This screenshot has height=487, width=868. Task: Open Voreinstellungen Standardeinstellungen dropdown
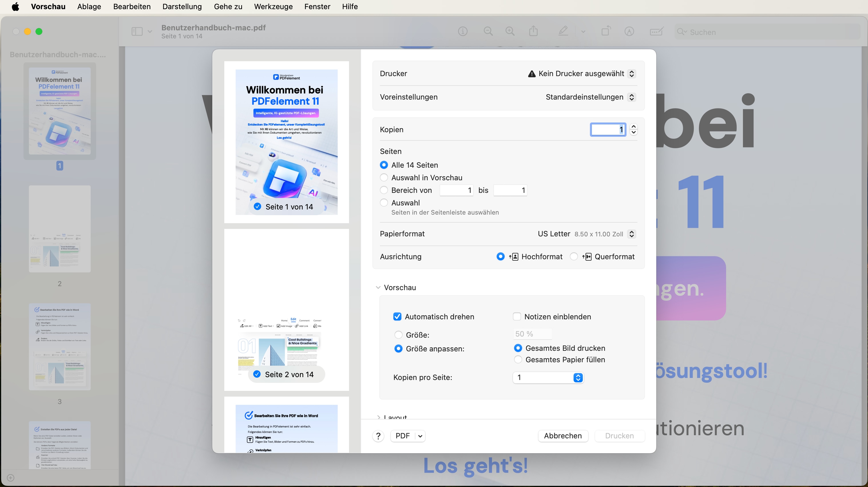pyautogui.click(x=632, y=97)
